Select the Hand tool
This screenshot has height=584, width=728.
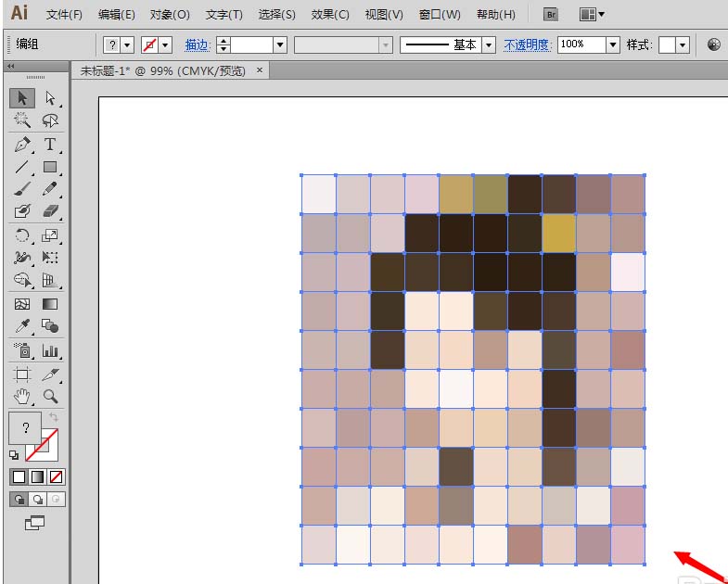tap(22, 396)
